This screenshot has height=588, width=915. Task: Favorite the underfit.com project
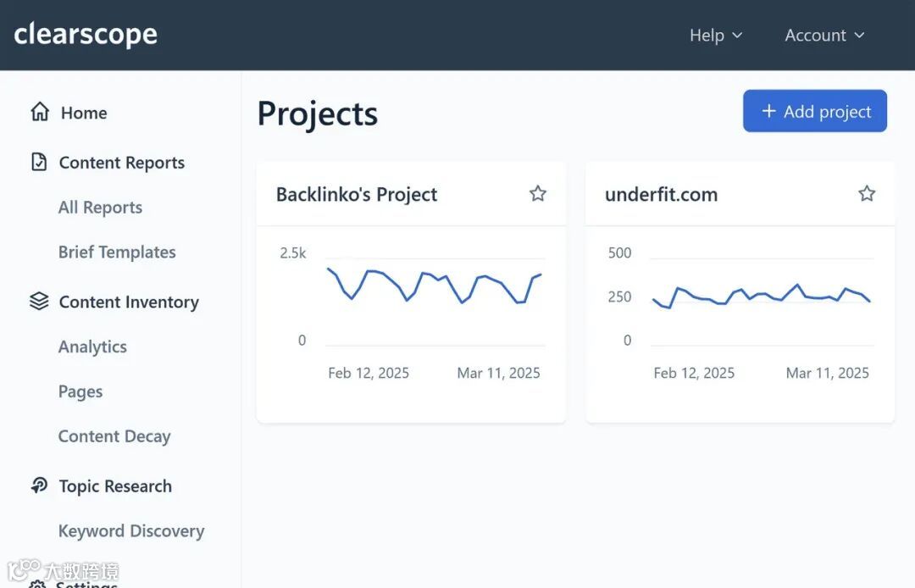tap(867, 194)
